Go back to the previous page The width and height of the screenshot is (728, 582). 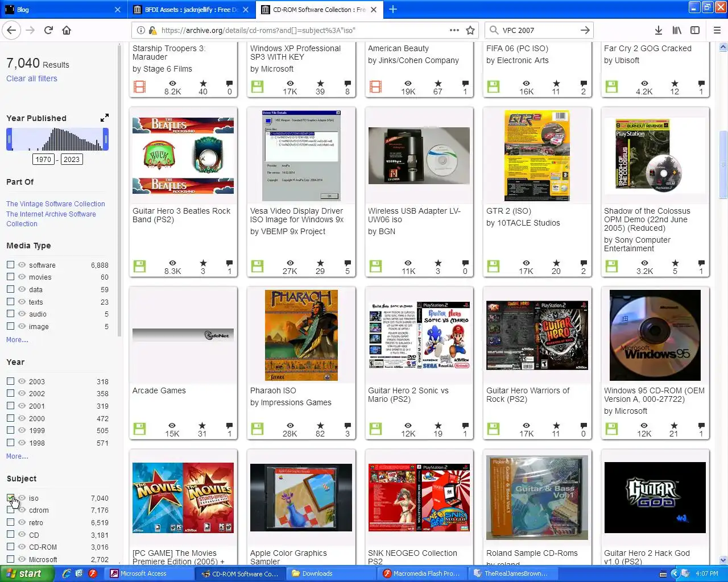coord(11,30)
